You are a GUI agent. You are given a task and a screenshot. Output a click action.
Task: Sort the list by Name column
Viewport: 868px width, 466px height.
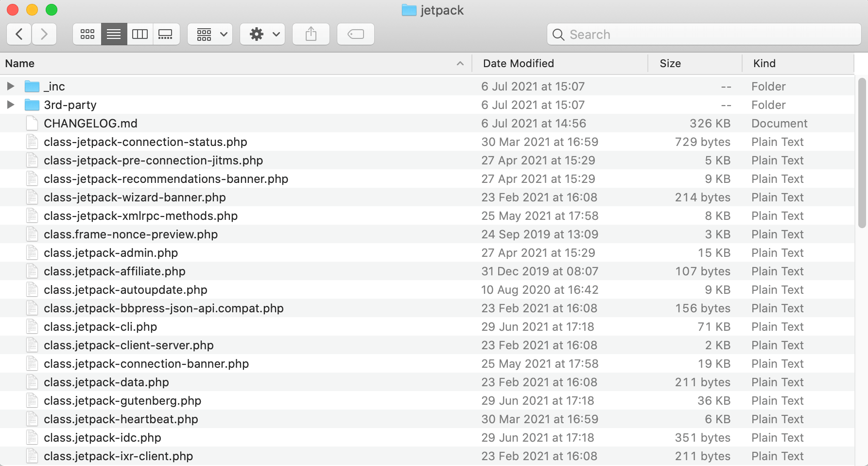20,64
